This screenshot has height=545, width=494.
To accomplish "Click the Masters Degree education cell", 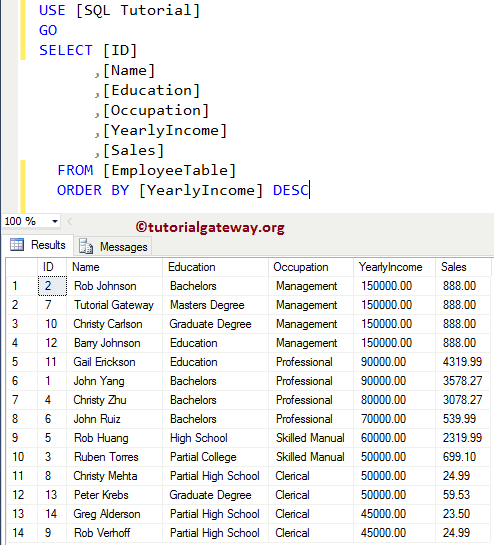I will click(216, 305).
